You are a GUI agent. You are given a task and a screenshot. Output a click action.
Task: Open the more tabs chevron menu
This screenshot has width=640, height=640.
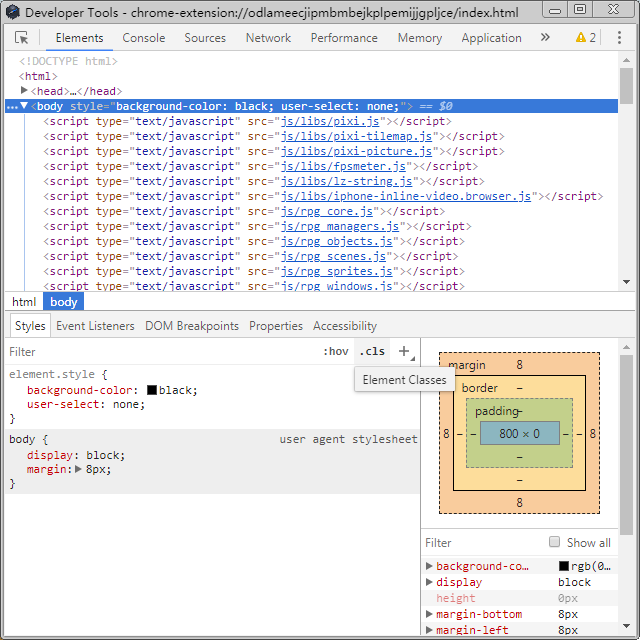(x=545, y=38)
